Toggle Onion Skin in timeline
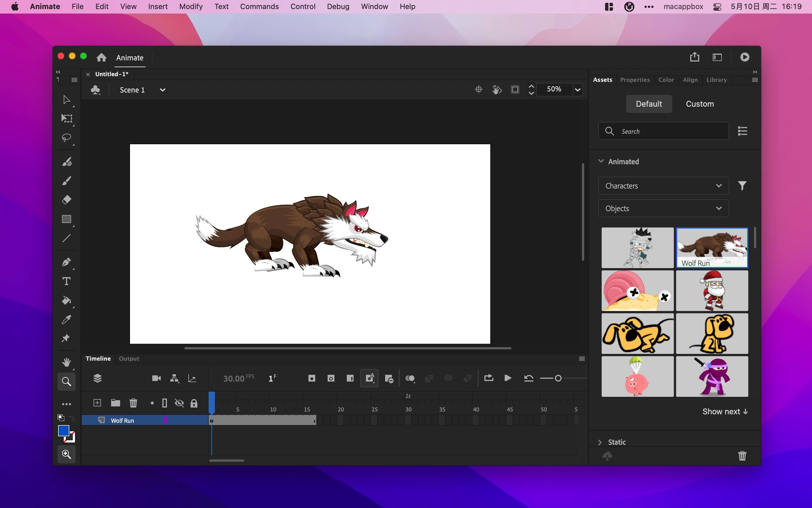 pos(410,379)
